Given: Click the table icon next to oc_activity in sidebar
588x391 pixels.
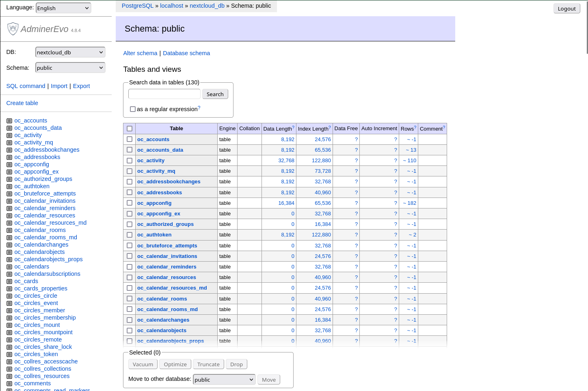Looking at the screenshot, I should coord(9,135).
